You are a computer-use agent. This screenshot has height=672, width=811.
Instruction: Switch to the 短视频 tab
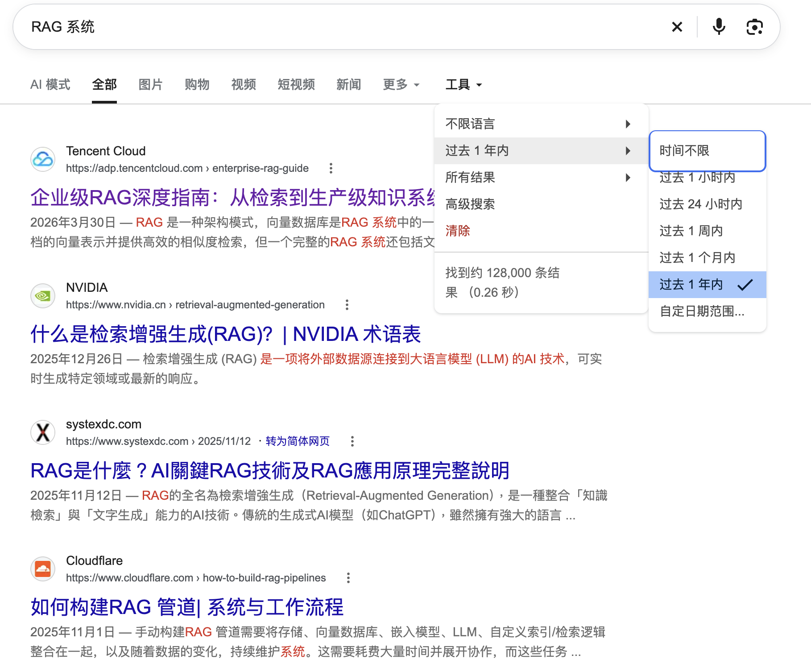point(296,84)
